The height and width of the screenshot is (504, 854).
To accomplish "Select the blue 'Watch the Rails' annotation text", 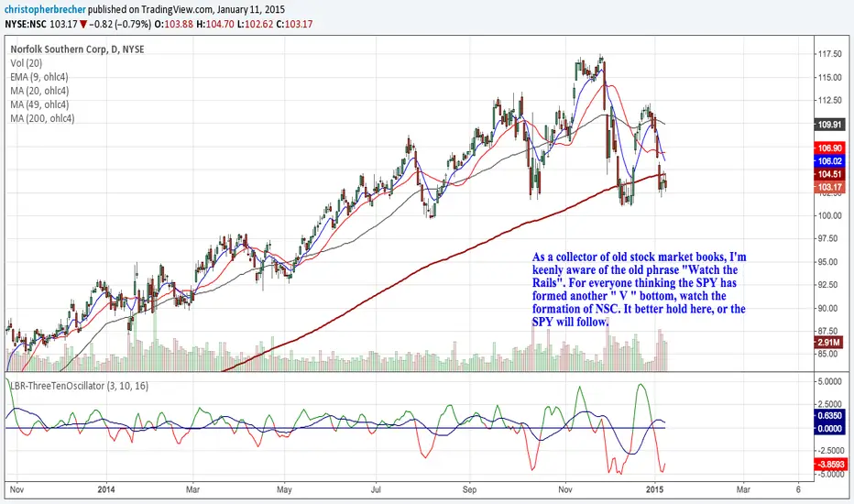I will click(x=639, y=290).
